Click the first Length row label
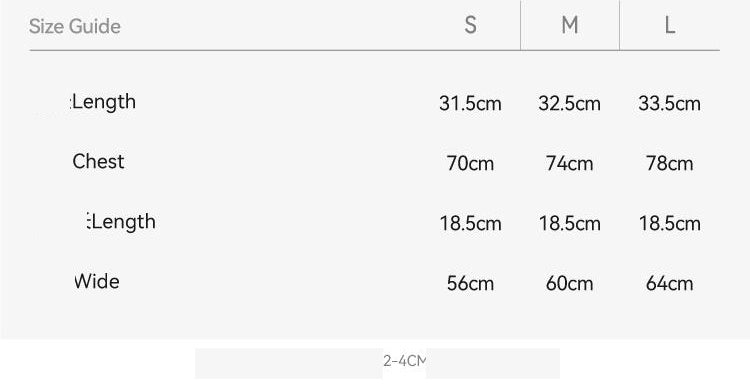 103,102
